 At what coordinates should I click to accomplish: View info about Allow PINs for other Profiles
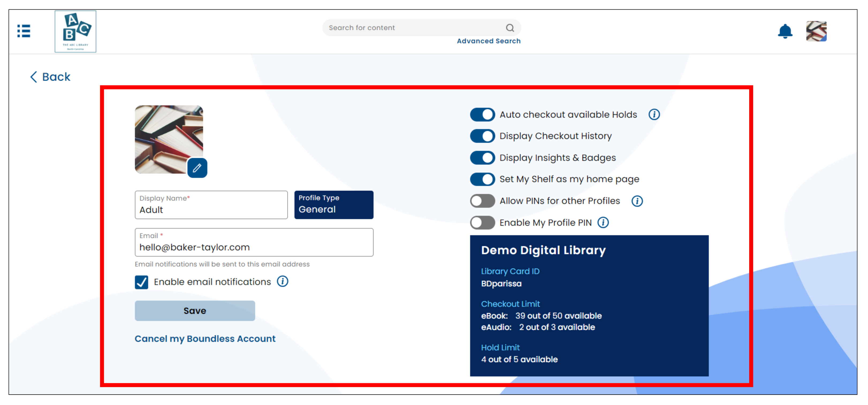pos(637,201)
